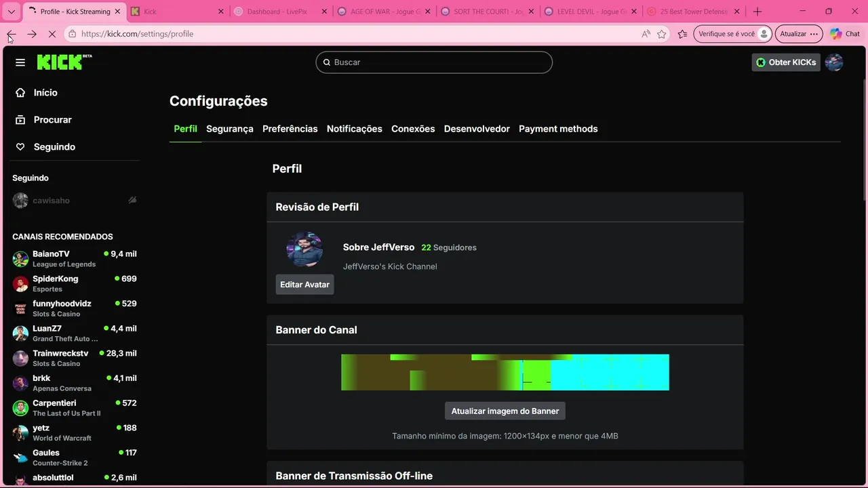
Task: Switch to the Segurança settings tab
Action: [230, 129]
